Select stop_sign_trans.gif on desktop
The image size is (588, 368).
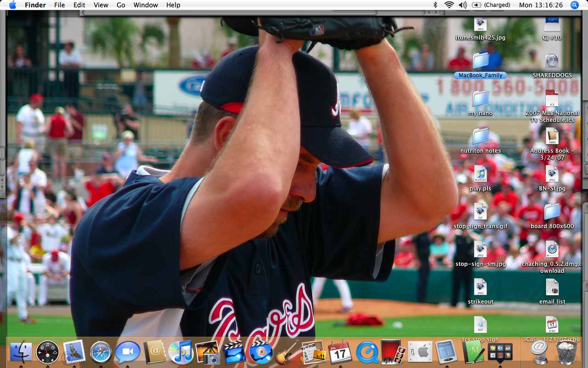point(481,216)
